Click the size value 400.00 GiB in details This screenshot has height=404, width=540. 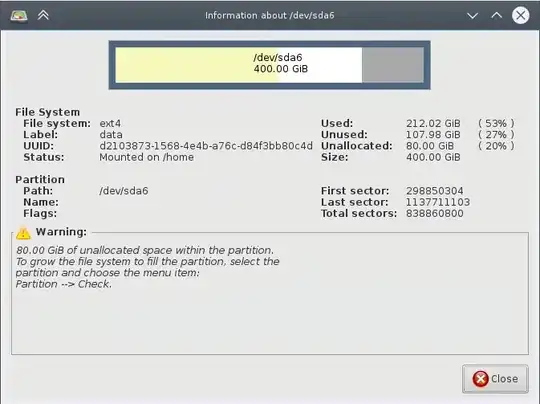click(x=433, y=157)
